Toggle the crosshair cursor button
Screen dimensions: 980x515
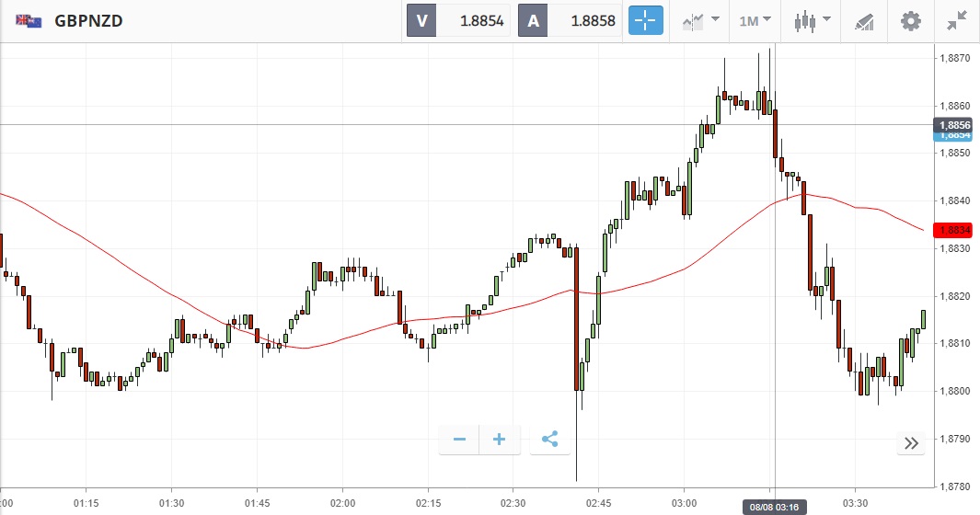(646, 20)
